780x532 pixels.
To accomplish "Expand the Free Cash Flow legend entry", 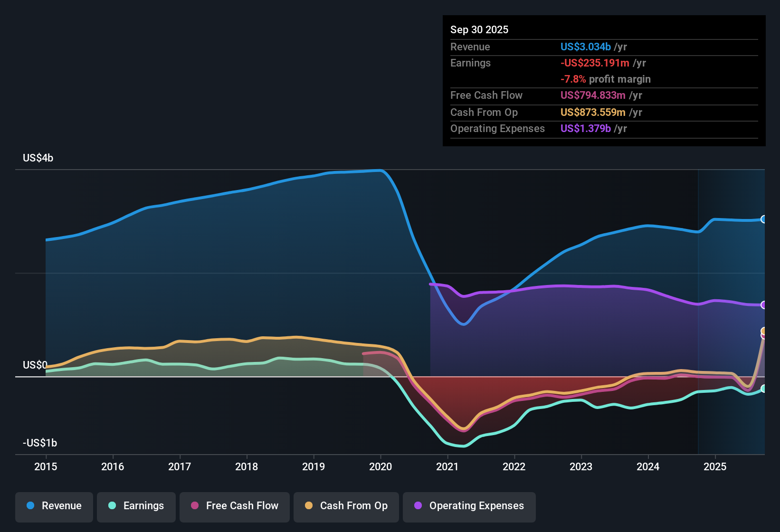I will (234, 506).
